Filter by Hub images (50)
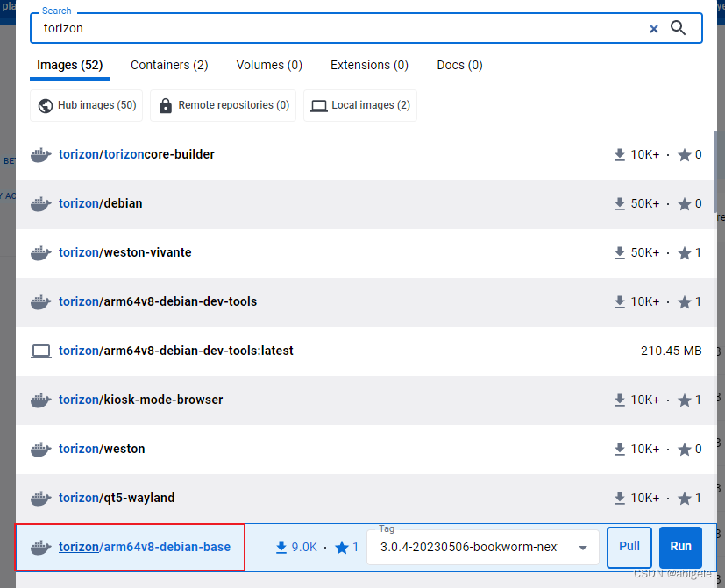The height and width of the screenshot is (588, 725). click(x=87, y=105)
